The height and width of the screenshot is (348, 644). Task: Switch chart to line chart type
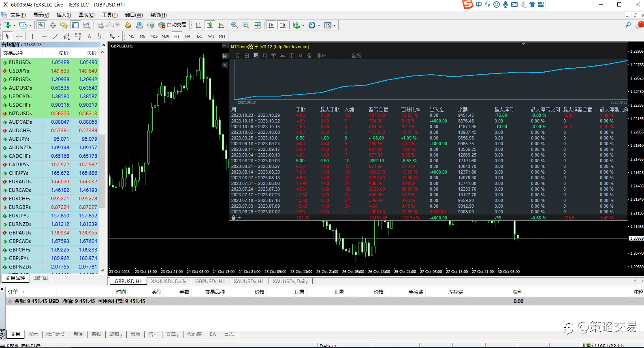[x=221, y=25]
